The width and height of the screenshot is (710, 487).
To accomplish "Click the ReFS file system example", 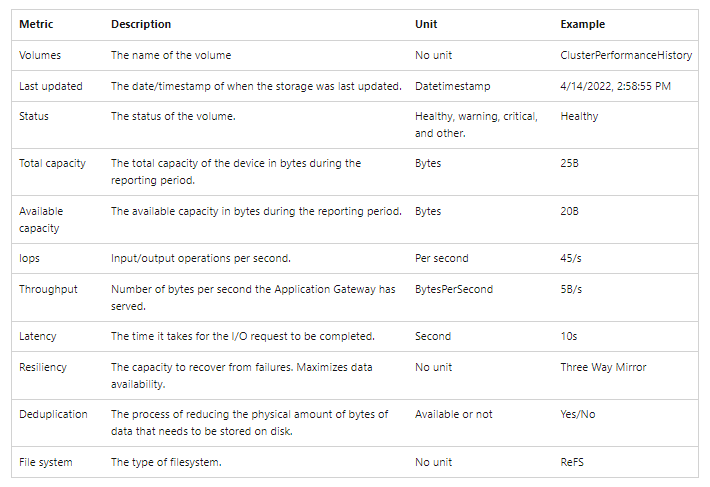I will [571, 462].
